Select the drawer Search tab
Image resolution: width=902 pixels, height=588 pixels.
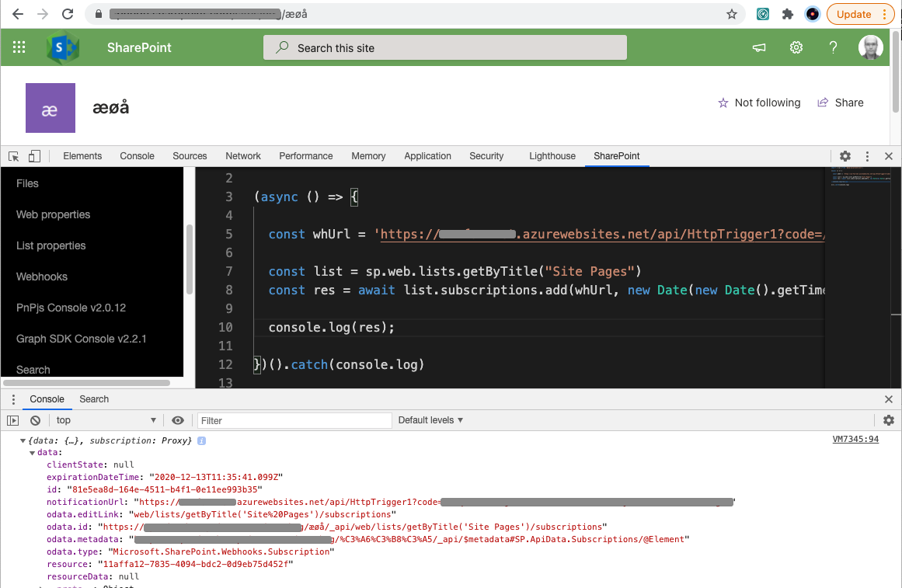coord(94,399)
